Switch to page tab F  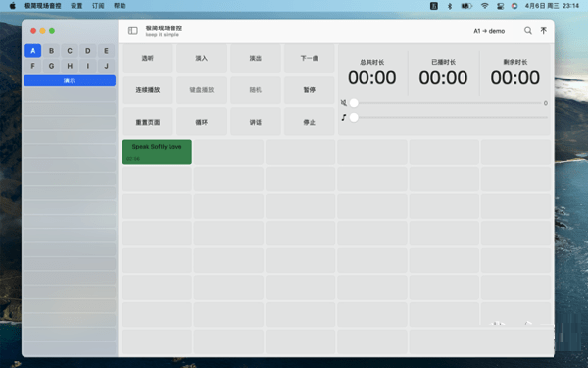point(33,66)
